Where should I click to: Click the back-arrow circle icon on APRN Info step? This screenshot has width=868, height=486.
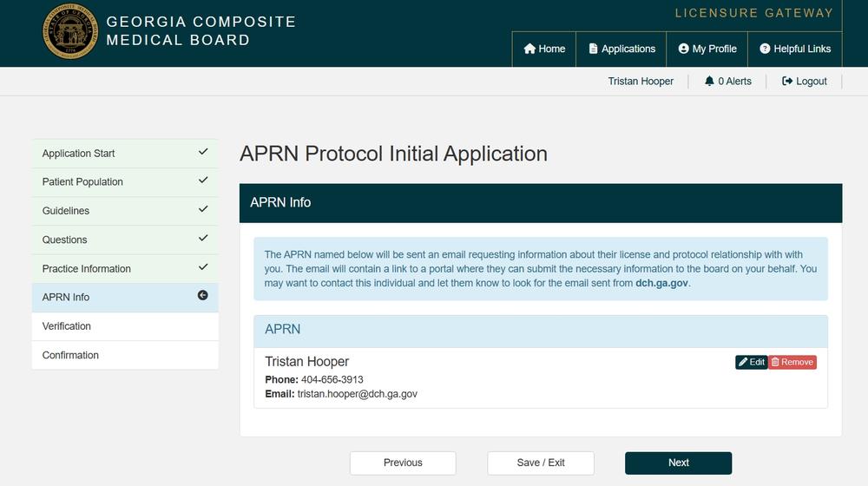(x=202, y=296)
